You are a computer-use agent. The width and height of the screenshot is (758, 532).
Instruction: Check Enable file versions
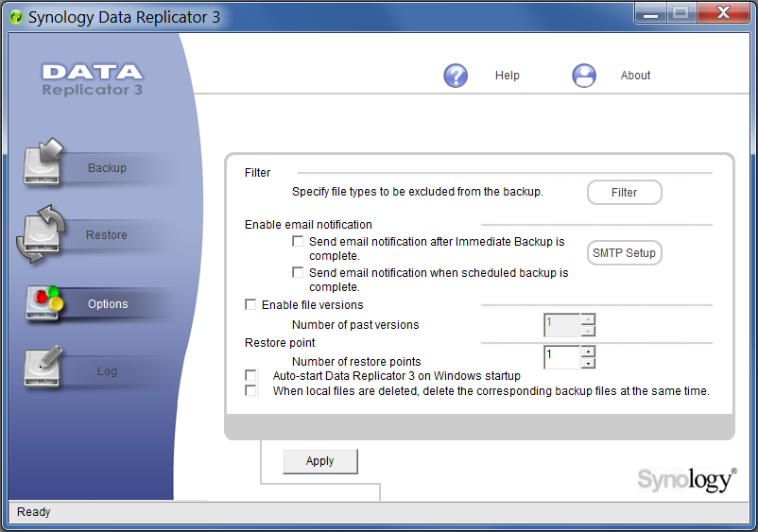pos(250,304)
